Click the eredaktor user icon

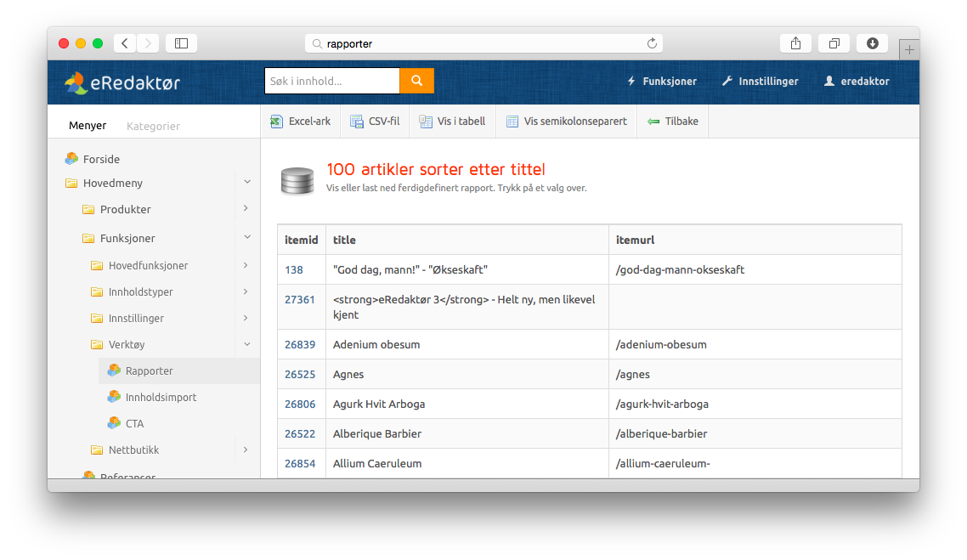(x=829, y=81)
